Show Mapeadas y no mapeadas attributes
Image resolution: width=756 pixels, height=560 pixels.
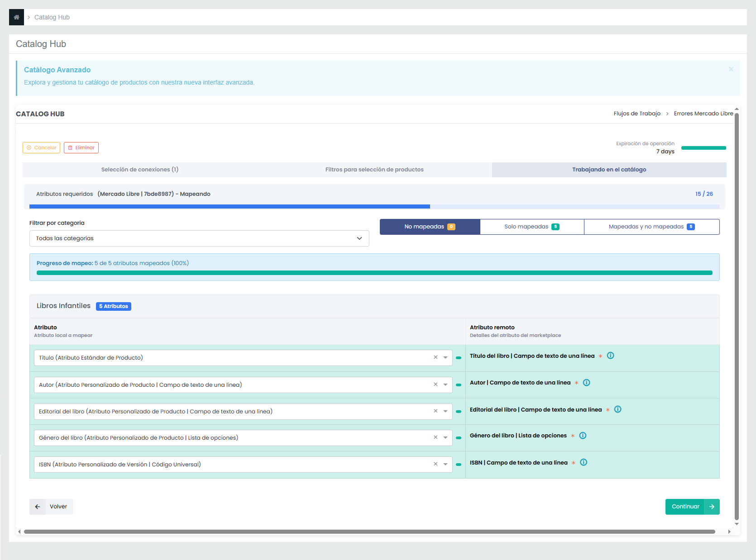point(651,227)
